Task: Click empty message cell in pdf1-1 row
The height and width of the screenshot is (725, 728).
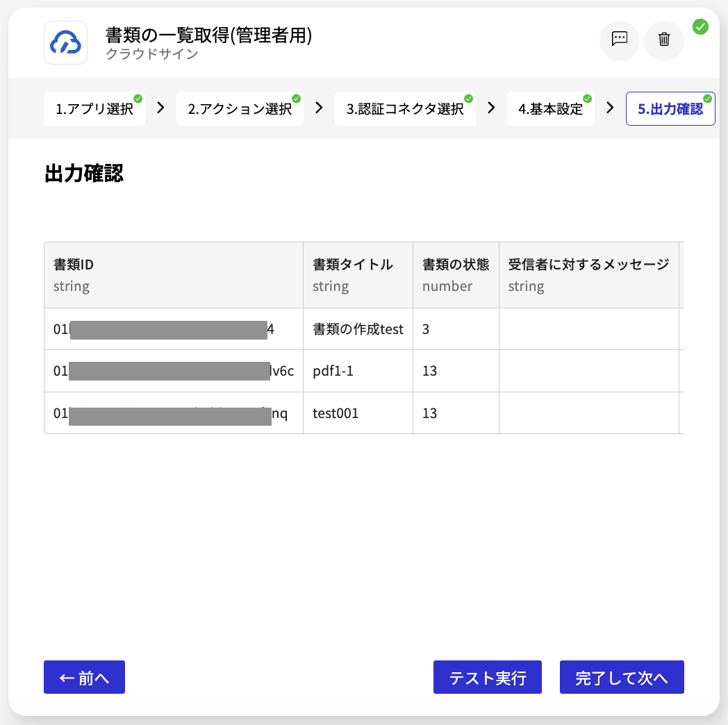Action: tap(588, 371)
